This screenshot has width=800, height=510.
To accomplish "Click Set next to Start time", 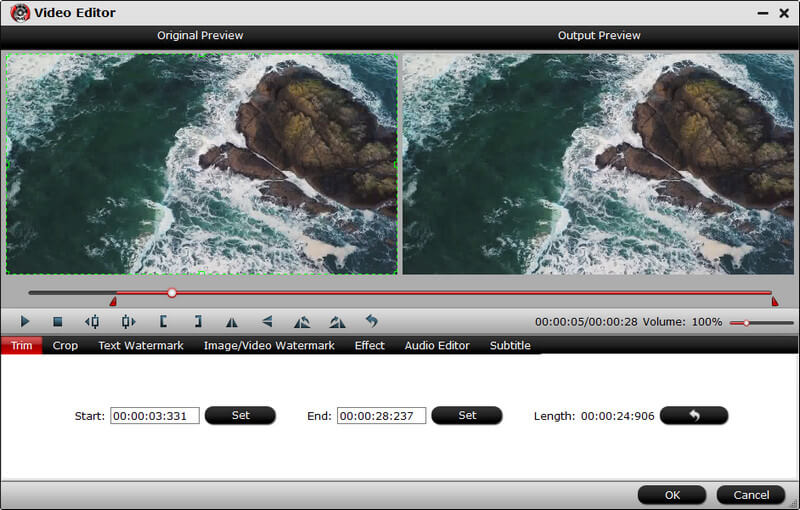I will [240, 416].
